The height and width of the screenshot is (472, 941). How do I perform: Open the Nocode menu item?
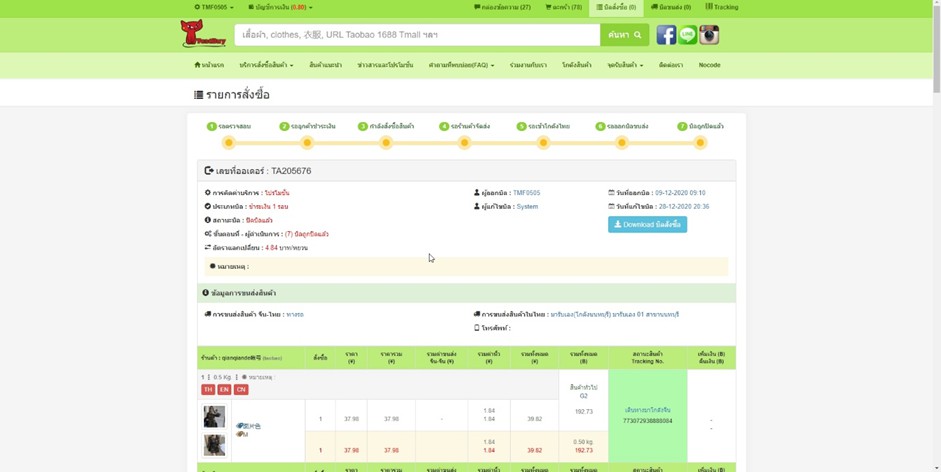pyautogui.click(x=709, y=65)
